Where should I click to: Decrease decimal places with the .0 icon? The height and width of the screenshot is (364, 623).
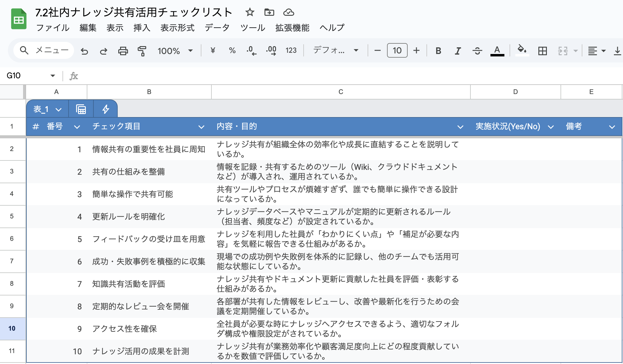251,50
